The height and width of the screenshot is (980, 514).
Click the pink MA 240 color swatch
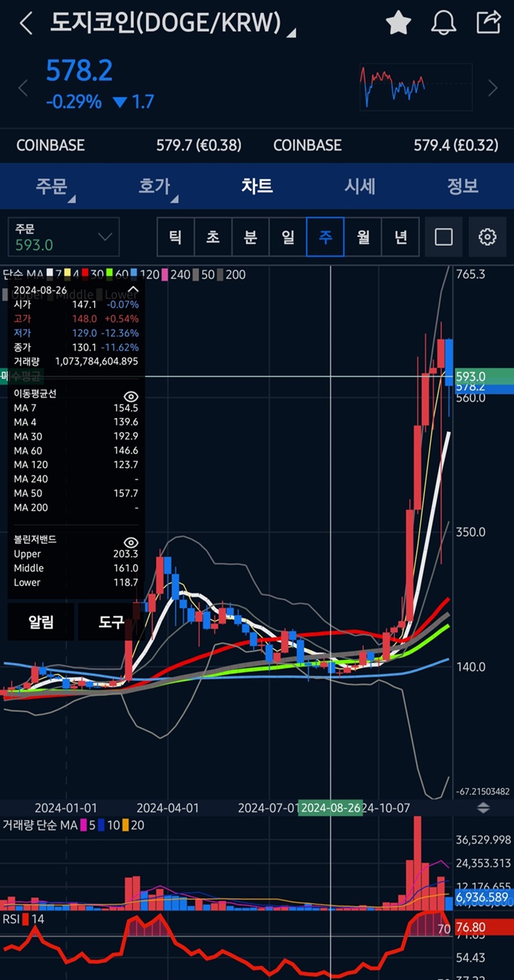(164, 274)
